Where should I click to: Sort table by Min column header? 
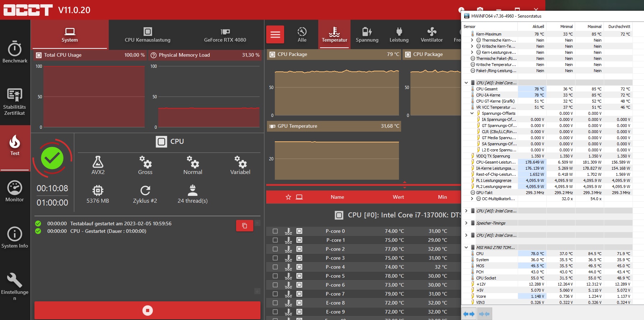(x=442, y=197)
